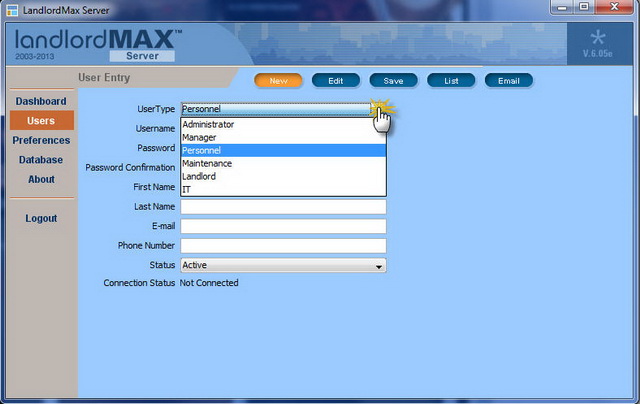Click the Email button
The height and width of the screenshot is (404, 640).
(509, 81)
